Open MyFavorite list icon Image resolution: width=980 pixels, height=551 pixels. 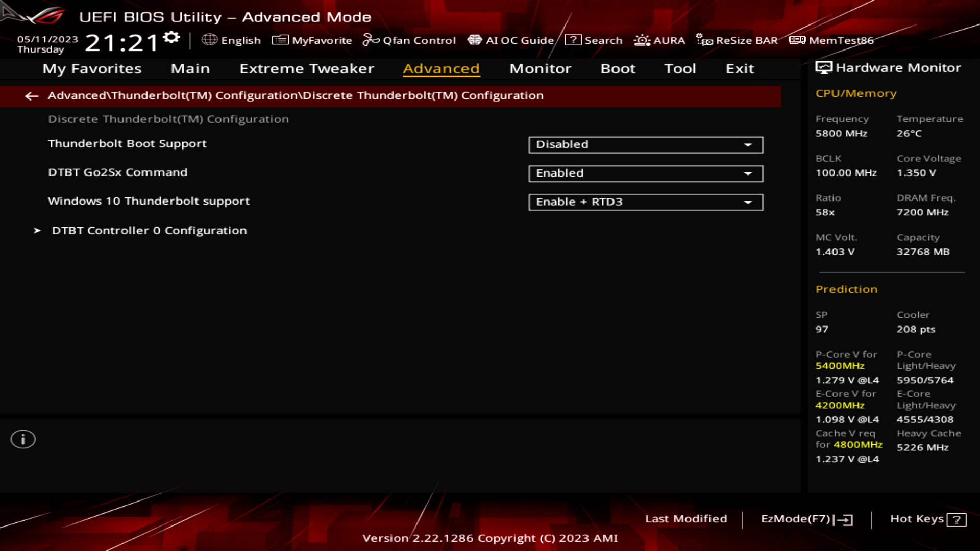coord(280,40)
